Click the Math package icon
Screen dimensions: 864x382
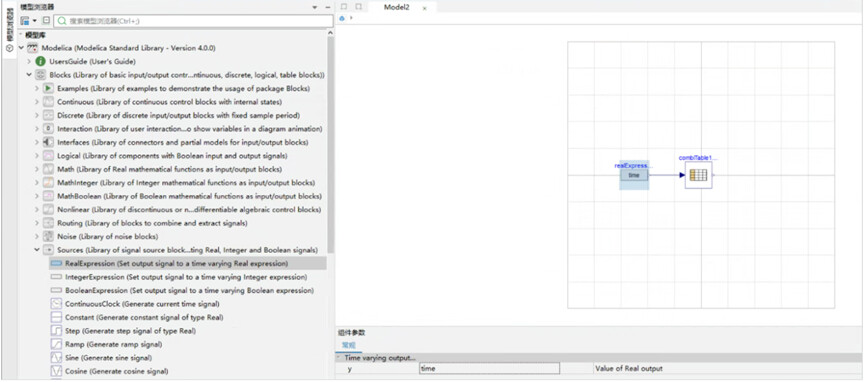click(48, 169)
